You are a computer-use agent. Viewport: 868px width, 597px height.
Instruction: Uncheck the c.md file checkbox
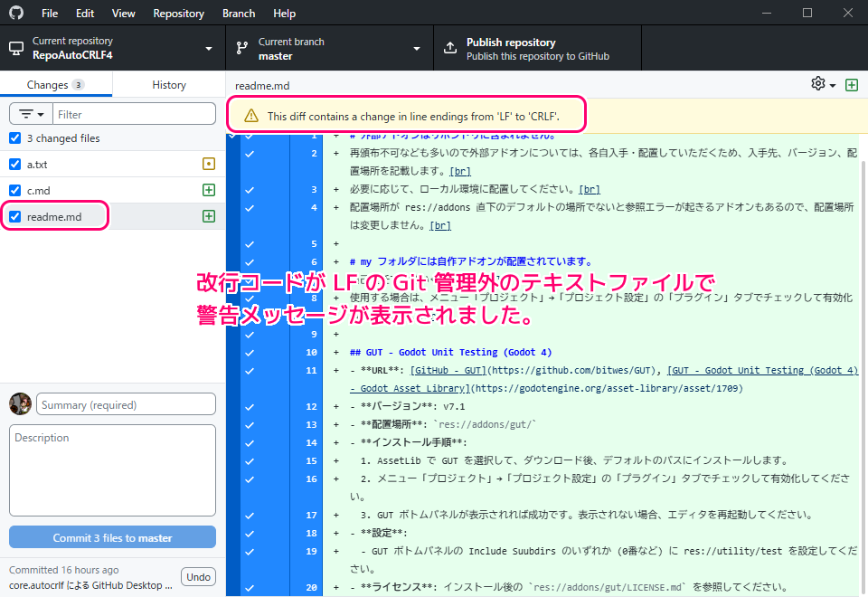click(x=14, y=191)
